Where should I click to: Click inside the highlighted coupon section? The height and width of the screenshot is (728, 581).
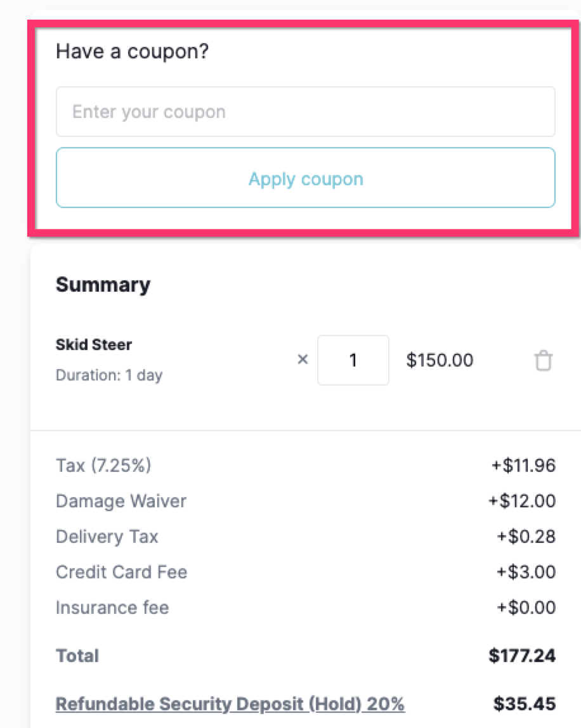(x=306, y=178)
